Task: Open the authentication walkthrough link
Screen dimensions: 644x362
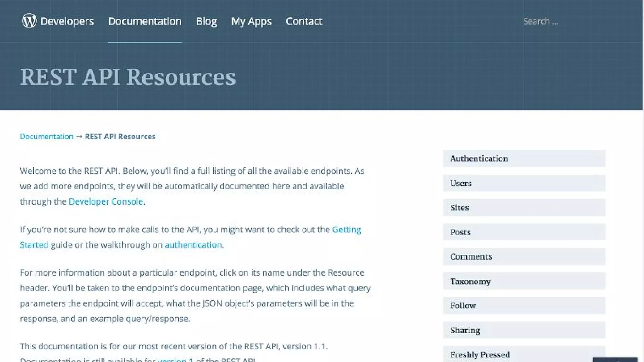Action: (x=193, y=245)
